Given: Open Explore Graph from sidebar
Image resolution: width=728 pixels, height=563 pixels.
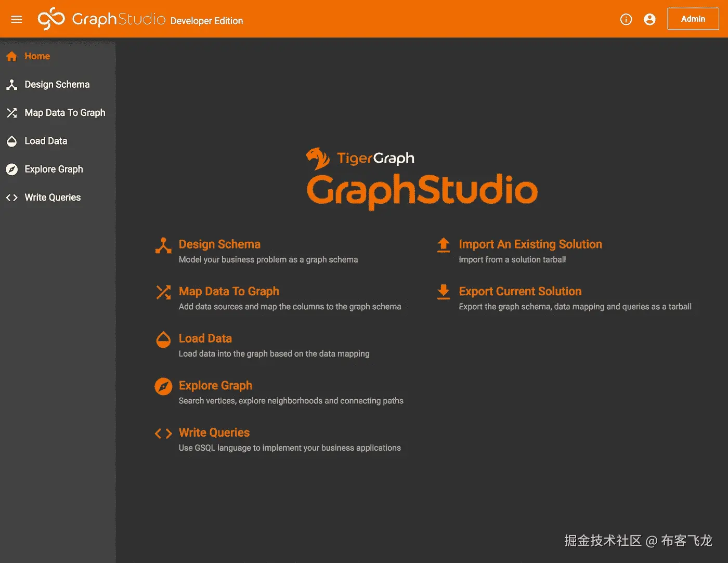Looking at the screenshot, I should point(54,169).
